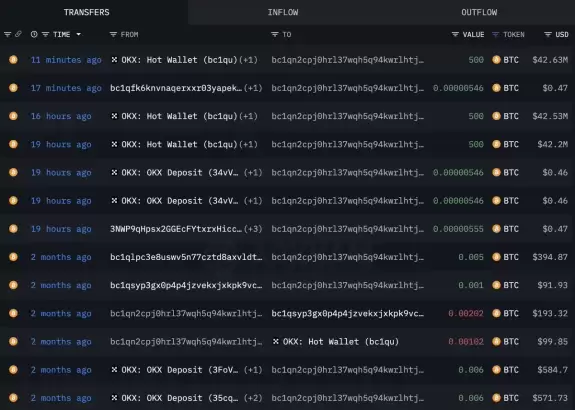This screenshot has height=410, width=575.
Task: Open the 16 hours ago transaction
Action: 61,116
